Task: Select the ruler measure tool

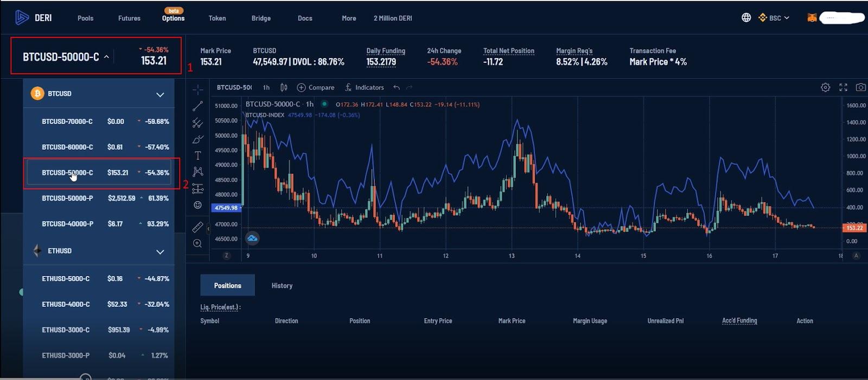Action: (x=197, y=227)
